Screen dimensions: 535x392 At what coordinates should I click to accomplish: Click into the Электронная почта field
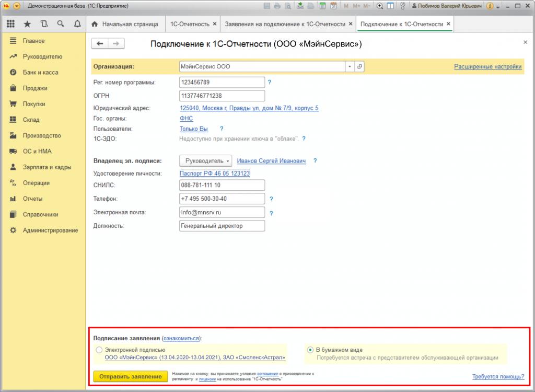click(x=222, y=213)
